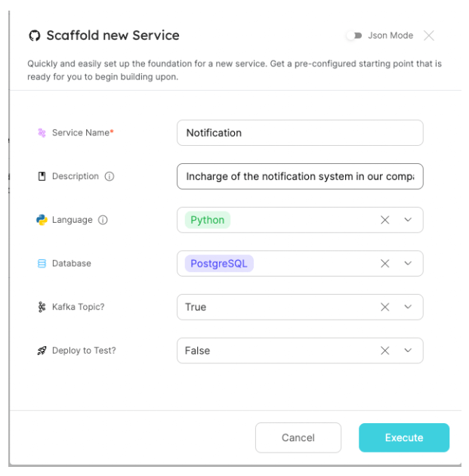Click the Service Name field icon
This screenshot has width=469, height=476.
click(42, 133)
